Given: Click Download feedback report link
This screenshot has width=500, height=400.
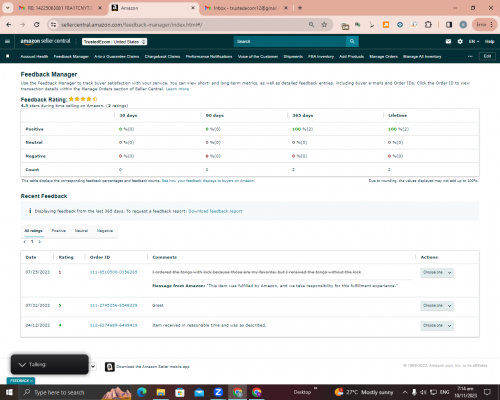Looking at the screenshot, I should [x=215, y=211].
